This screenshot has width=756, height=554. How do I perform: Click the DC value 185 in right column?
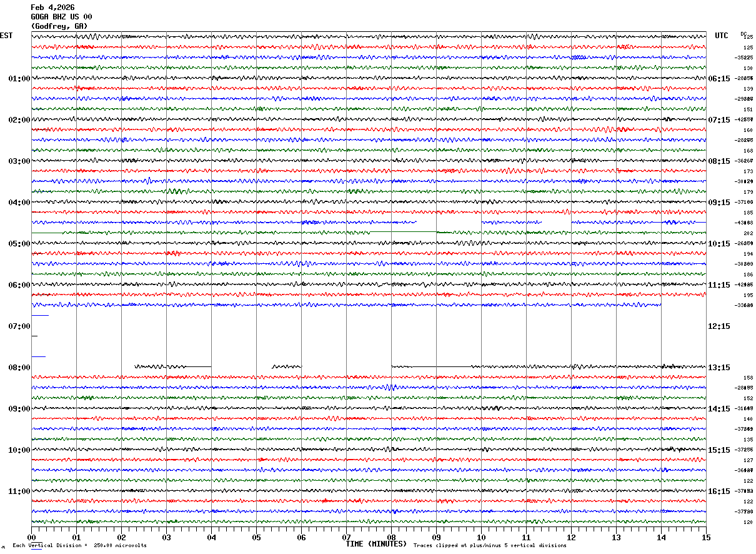click(x=748, y=213)
